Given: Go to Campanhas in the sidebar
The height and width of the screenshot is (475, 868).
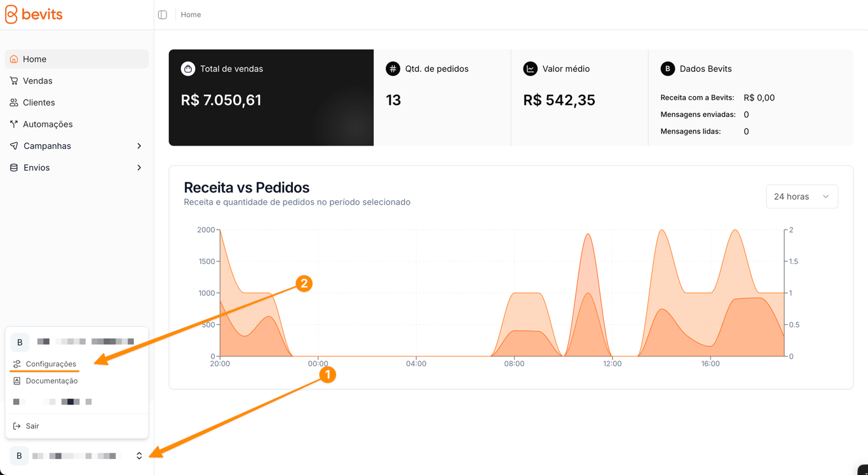Looking at the screenshot, I should pyautogui.click(x=47, y=146).
